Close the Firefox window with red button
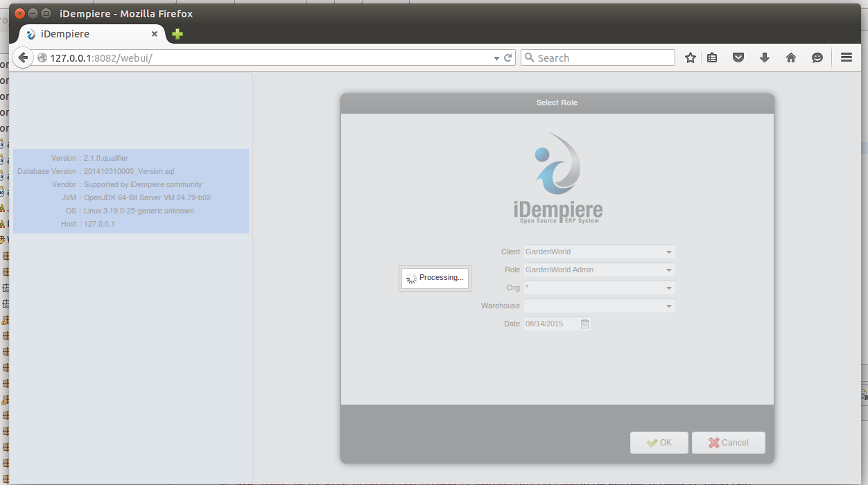The height and width of the screenshot is (485, 868). tap(20, 13)
